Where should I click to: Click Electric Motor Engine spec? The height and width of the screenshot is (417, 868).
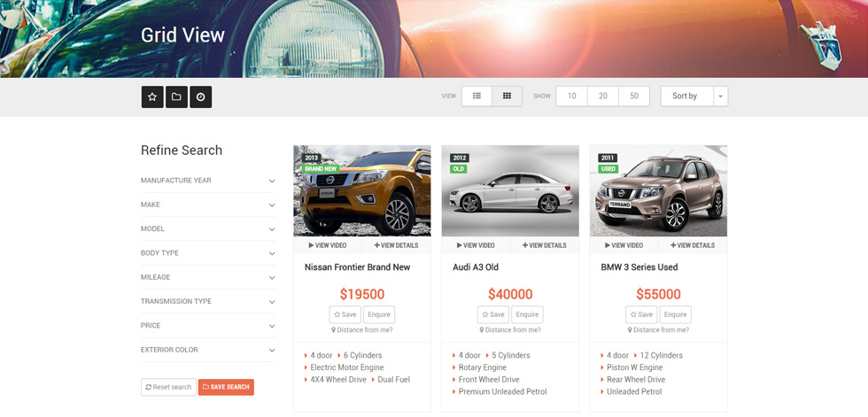pyautogui.click(x=346, y=367)
